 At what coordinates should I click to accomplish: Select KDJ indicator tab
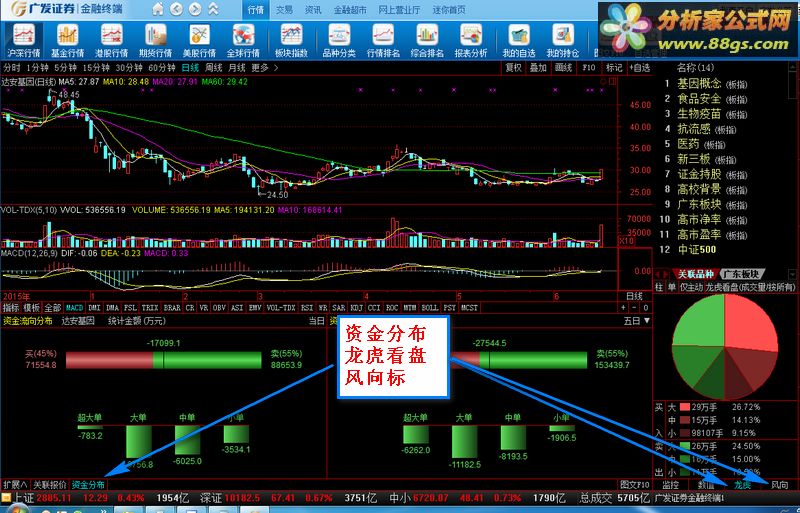pyautogui.click(x=357, y=308)
